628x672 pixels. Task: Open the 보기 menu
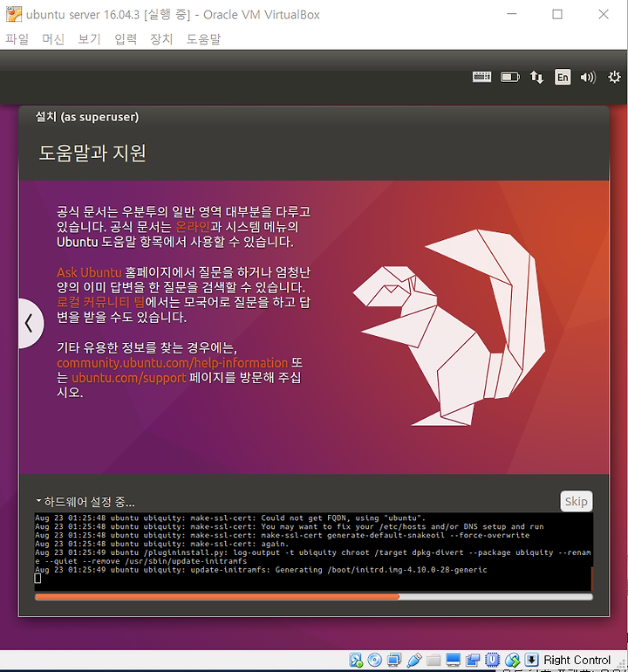pos(89,39)
